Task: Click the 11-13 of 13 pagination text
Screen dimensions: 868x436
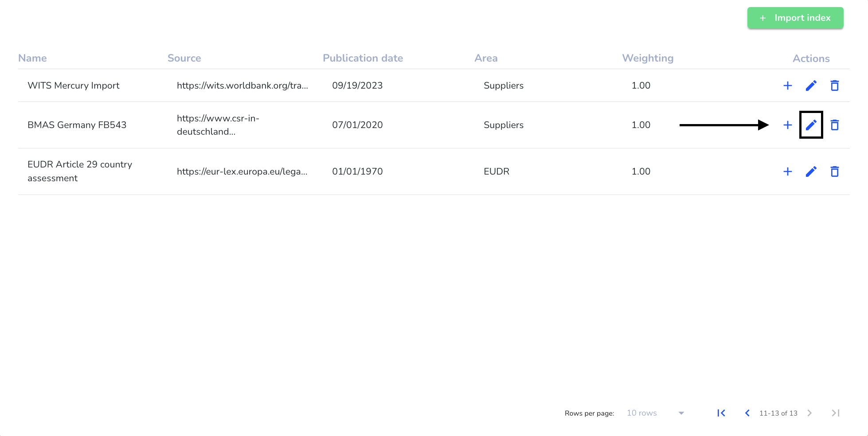Action: [x=778, y=413]
